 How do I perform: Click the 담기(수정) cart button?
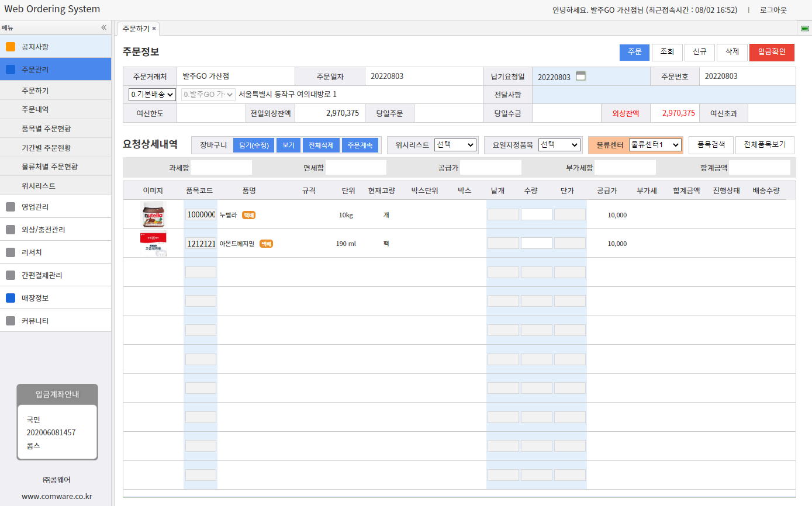254,145
